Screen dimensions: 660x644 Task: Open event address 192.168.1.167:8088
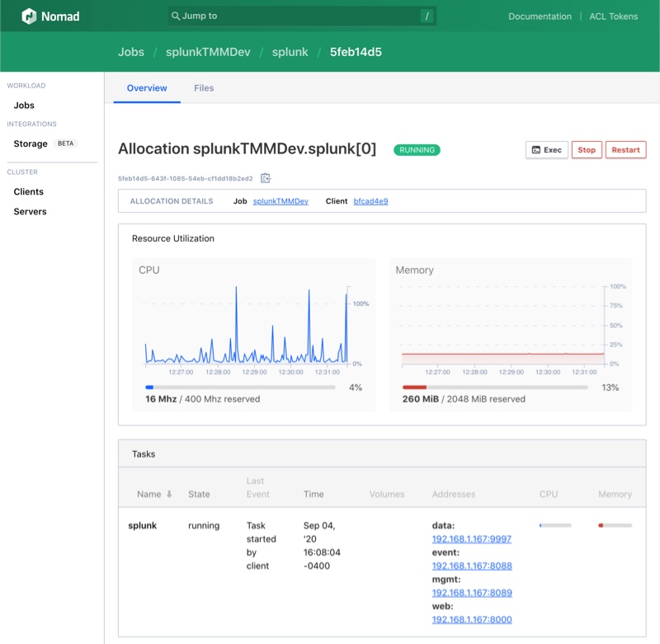[x=472, y=566]
